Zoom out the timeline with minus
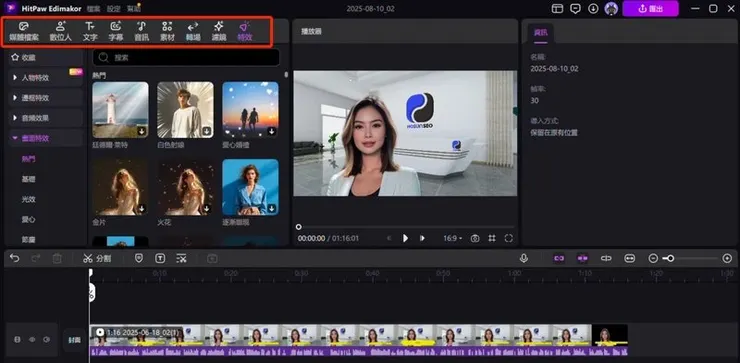 (x=653, y=258)
